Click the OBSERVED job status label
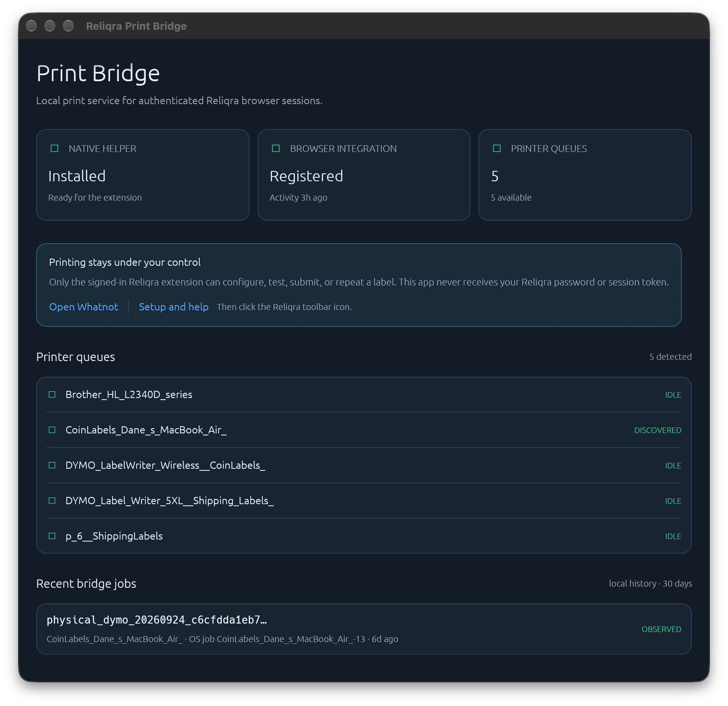 [x=661, y=629]
